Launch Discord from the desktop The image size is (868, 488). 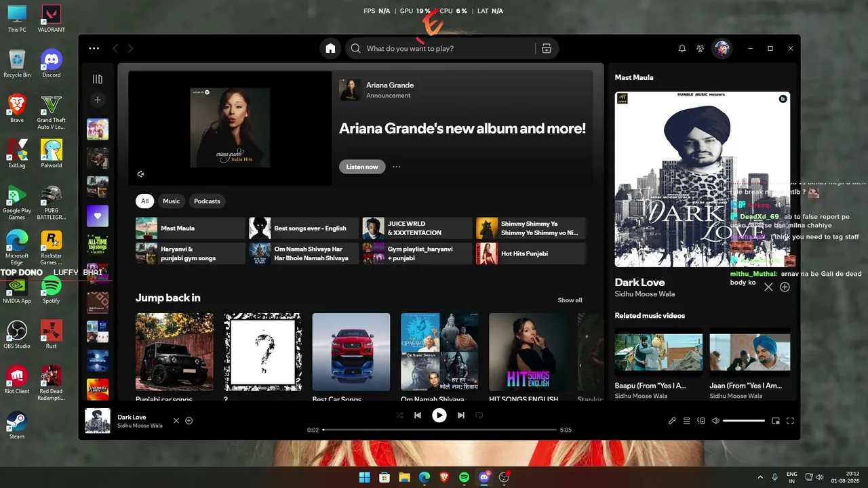[52, 64]
